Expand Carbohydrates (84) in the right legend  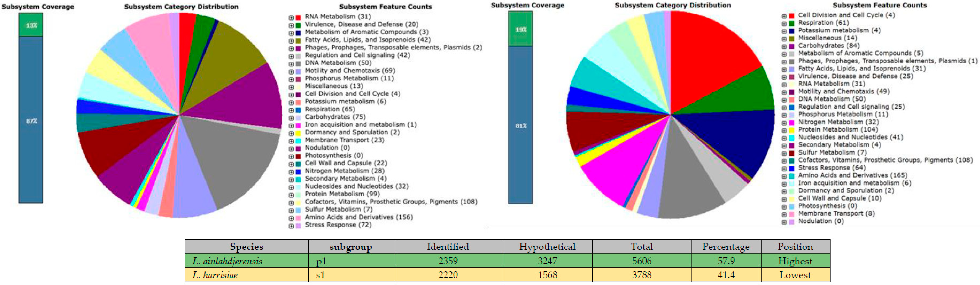pos(784,47)
